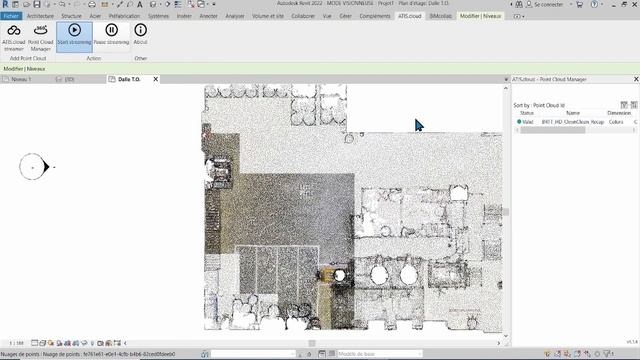Image resolution: width=640 pixels, height=360 pixels.
Task: Switch to the Systèmes ribbon tab
Action: pyautogui.click(x=158, y=16)
